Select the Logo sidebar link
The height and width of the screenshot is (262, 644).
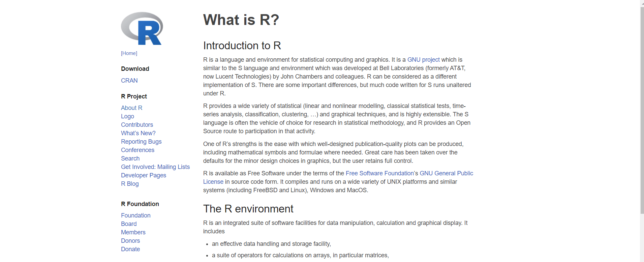point(127,116)
